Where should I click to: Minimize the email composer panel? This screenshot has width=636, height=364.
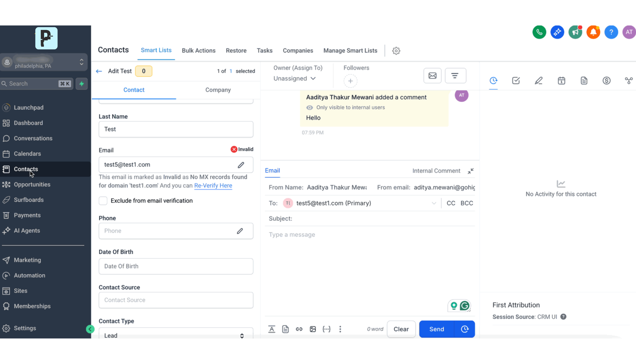click(470, 171)
